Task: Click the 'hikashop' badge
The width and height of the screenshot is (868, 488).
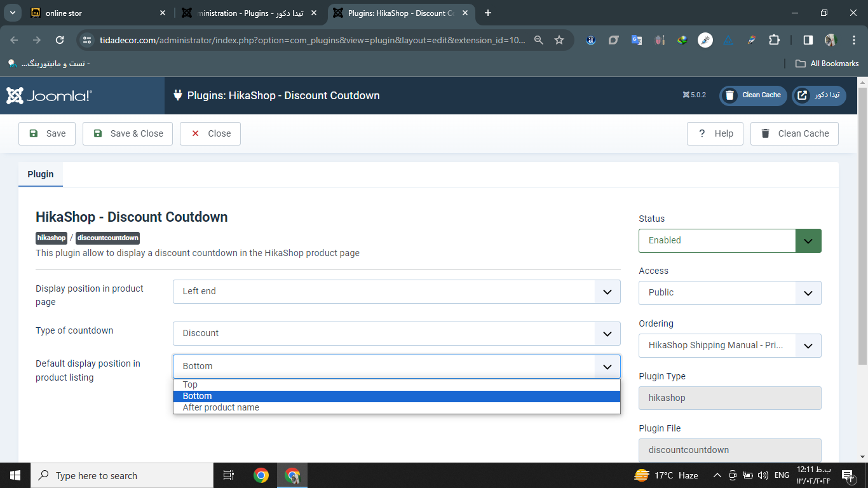Action: pos(51,238)
